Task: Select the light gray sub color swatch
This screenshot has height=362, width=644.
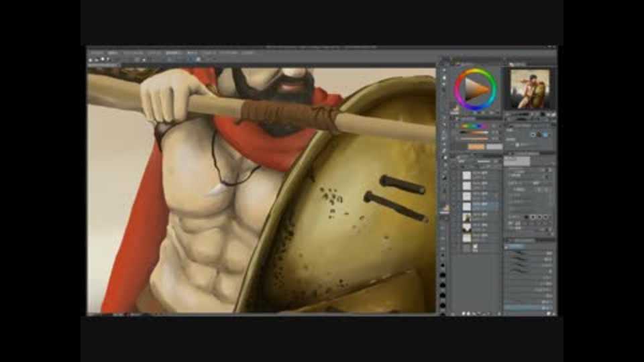Action: (494, 147)
